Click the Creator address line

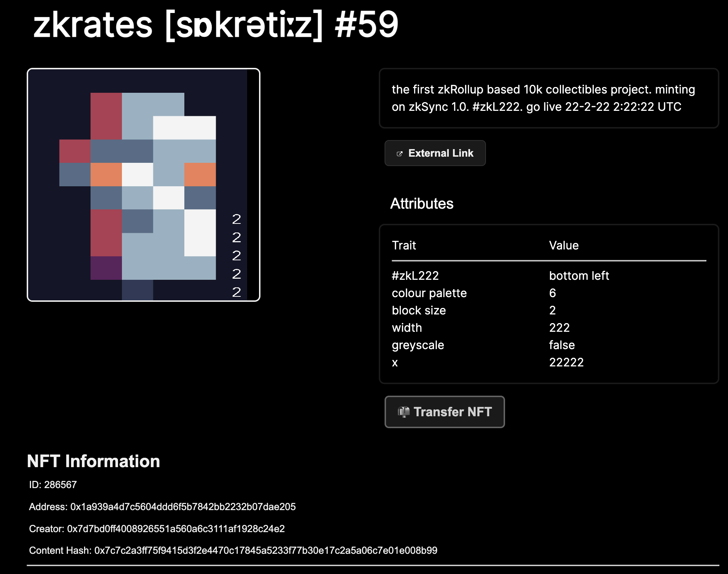click(157, 529)
